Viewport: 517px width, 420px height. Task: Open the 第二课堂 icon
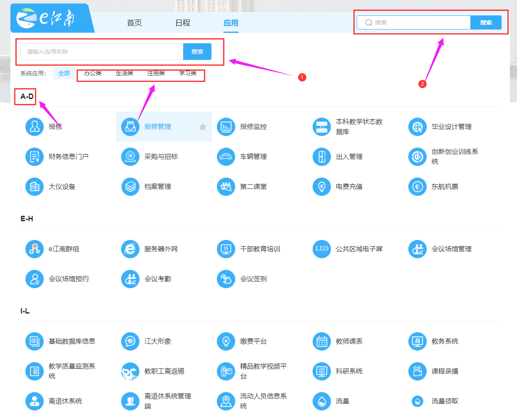click(226, 186)
